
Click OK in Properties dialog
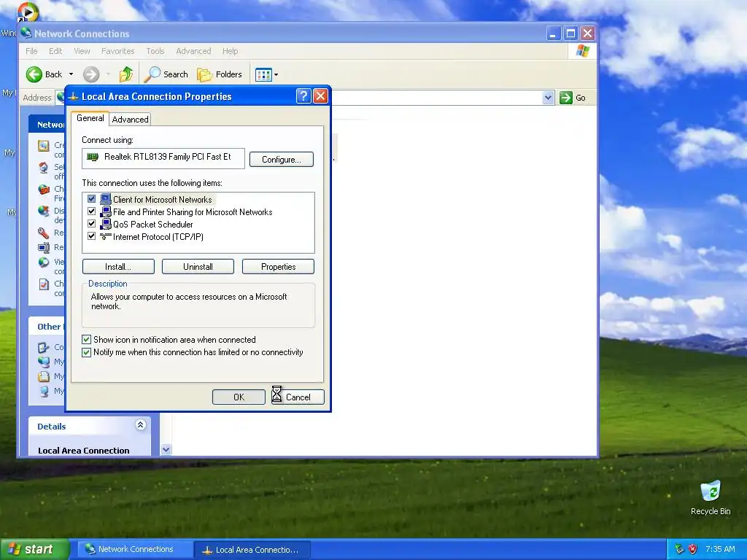click(239, 397)
